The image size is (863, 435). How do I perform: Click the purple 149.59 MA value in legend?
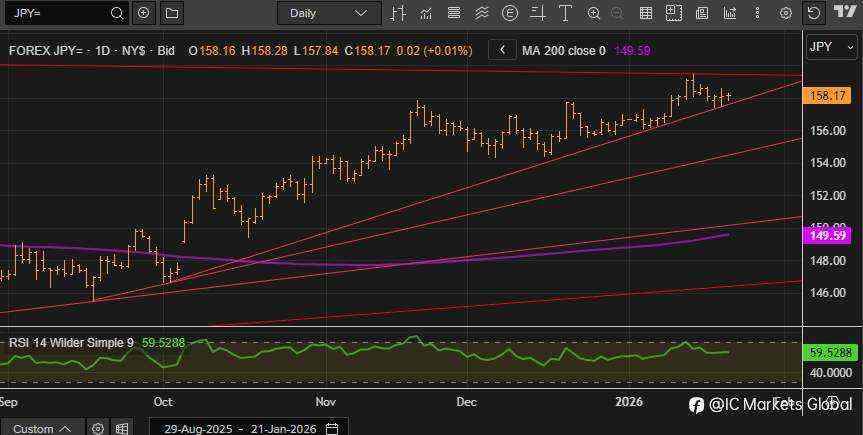[x=632, y=51]
